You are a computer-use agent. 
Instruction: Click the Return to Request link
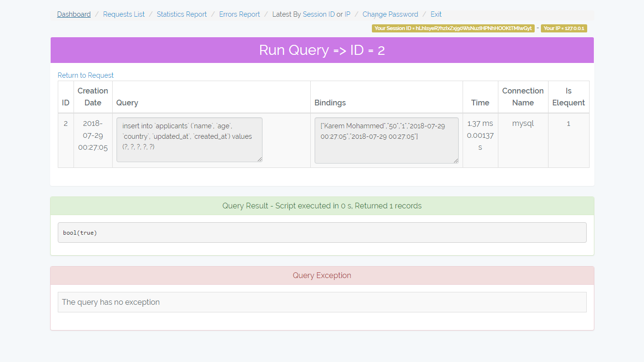85,75
